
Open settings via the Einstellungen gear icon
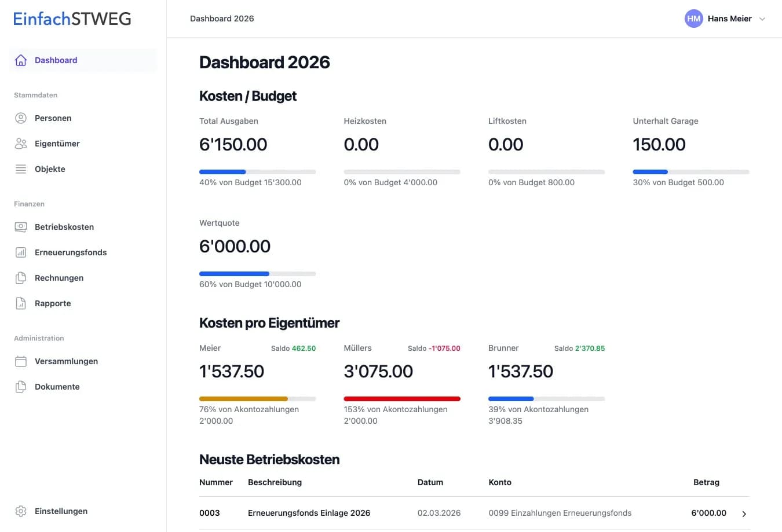coord(21,511)
